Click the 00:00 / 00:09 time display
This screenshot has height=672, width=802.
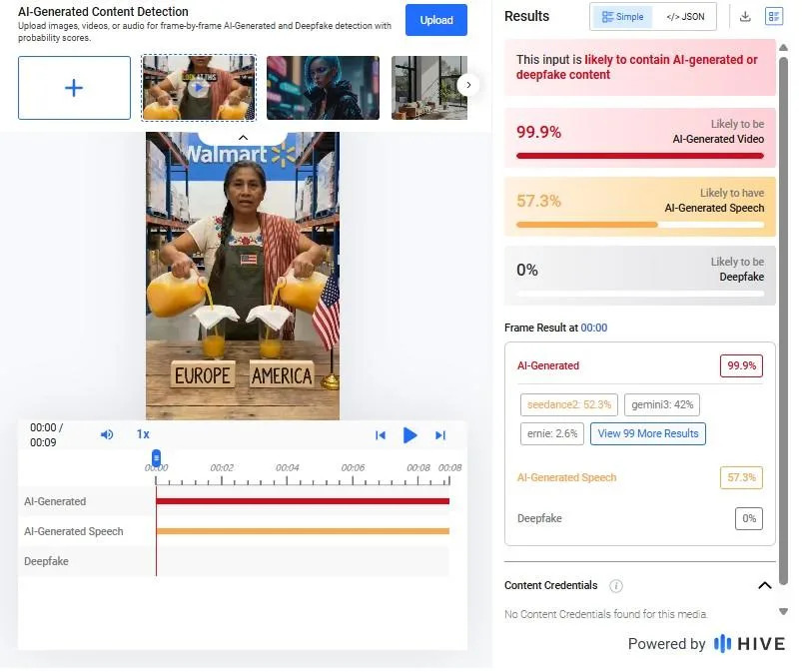coord(46,434)
